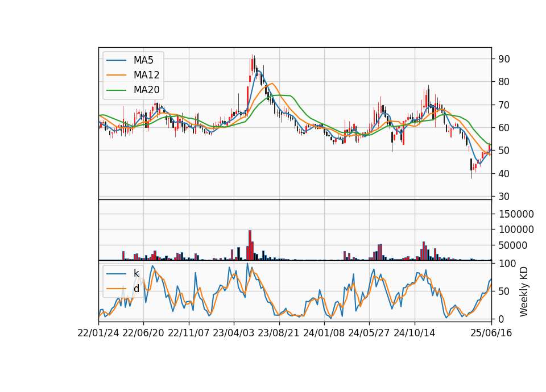Click the green MA20 legend line sample

(x=116, y=90)
